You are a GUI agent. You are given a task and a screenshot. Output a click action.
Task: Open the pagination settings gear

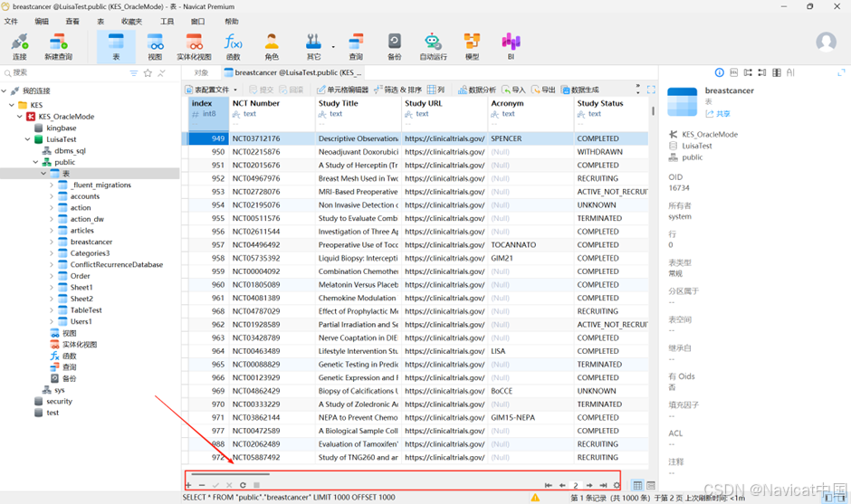tap(617, 485)
